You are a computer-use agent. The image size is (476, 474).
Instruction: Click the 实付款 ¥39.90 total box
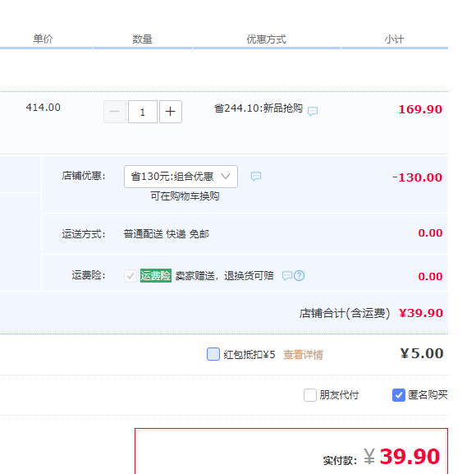(x=291, y=451)
